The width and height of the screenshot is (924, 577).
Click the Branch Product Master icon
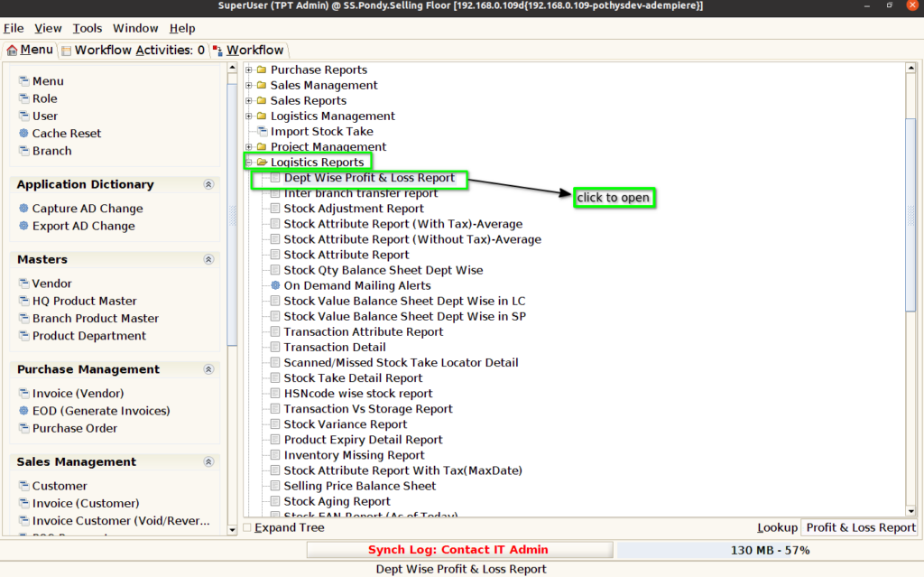[23, 318]
